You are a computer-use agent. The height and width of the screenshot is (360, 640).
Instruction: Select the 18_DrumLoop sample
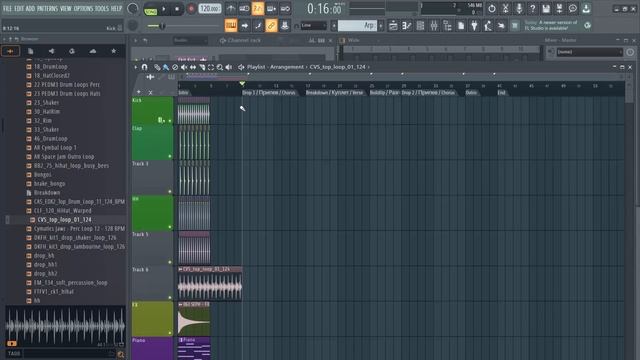(x=50, y=67)
